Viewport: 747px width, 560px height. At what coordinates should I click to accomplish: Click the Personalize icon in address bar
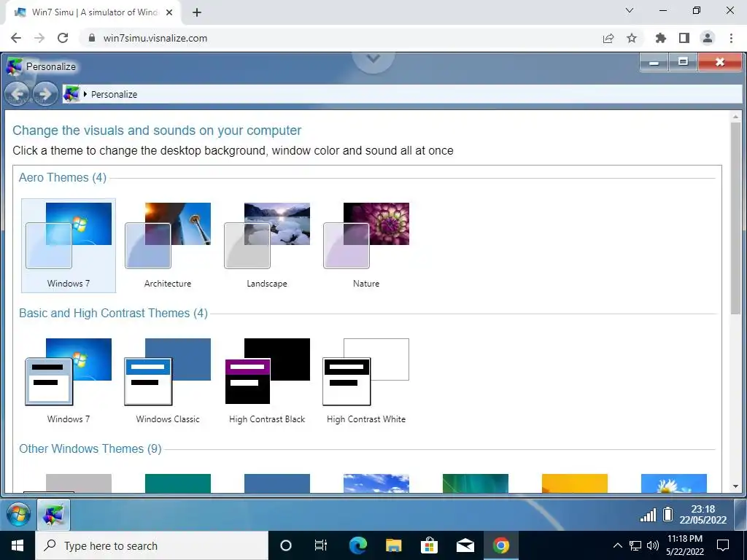pyautogui.click(x=71, y=94)
